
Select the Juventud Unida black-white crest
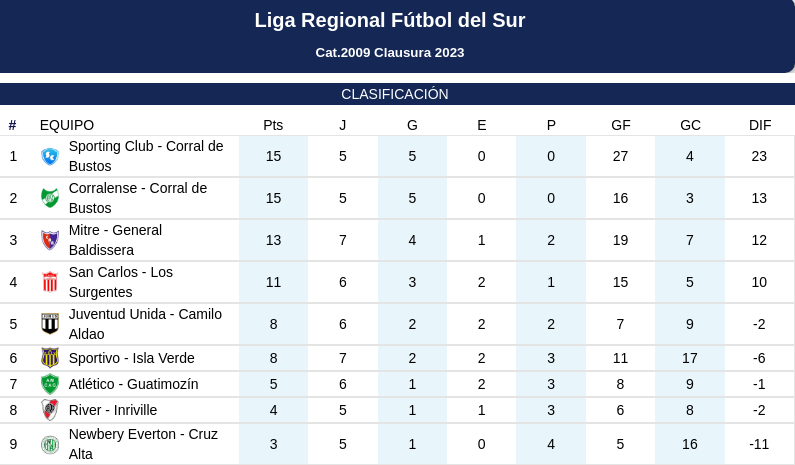click(50, 325)
